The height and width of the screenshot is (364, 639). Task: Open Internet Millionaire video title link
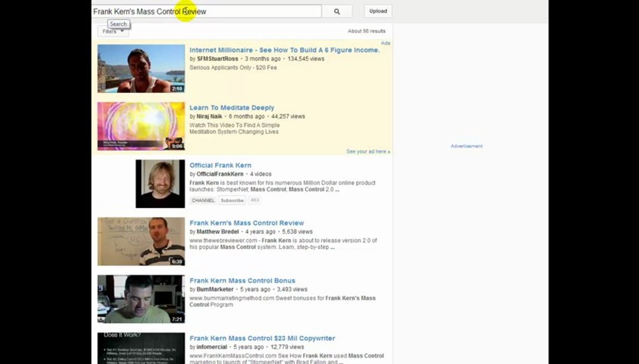(x=284, y=50)
